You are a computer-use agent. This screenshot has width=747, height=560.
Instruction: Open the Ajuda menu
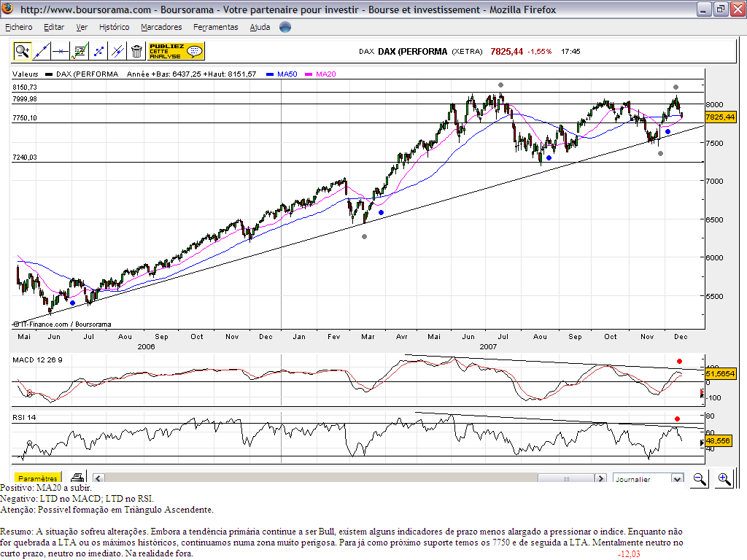point(260,27)
